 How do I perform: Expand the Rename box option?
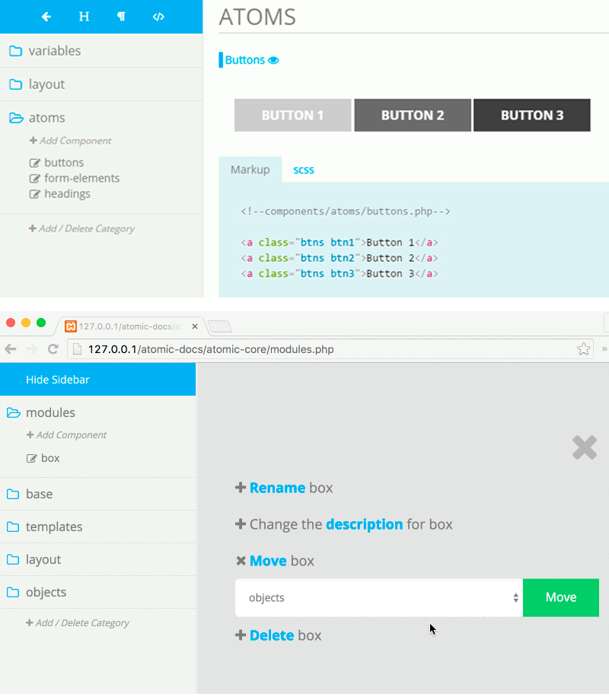point(277,488)
